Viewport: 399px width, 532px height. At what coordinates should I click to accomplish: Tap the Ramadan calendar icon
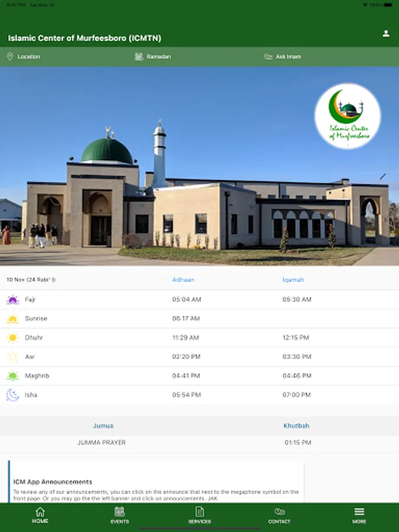[x=139, y=57]
